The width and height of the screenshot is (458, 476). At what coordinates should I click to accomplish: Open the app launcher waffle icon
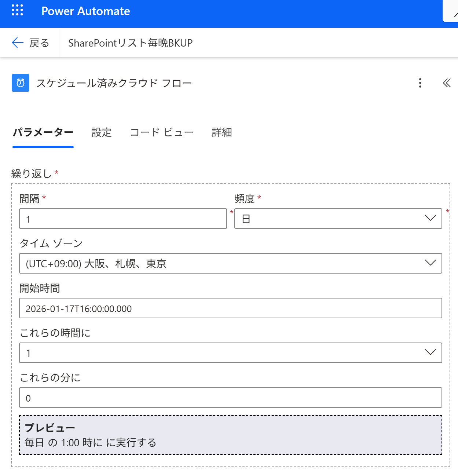(17, 11)
